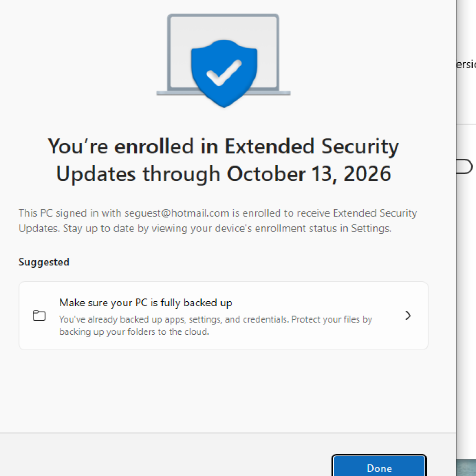Viewport: 476px width, 476px height.
Task: Click the gray footer bar left of Done
Action: coord(163,456)
